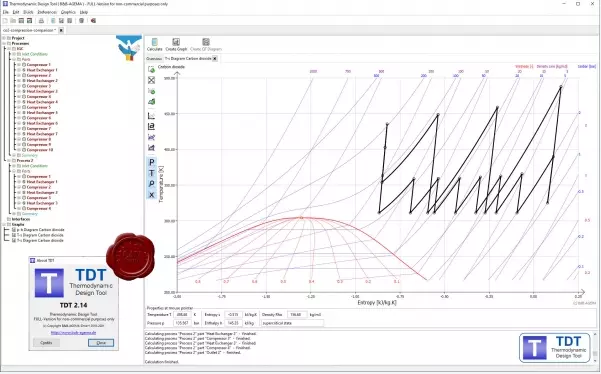Select the co2-compression-comparison project tab
This screenshot has height=374, width=601.
[x=29, y=30]
